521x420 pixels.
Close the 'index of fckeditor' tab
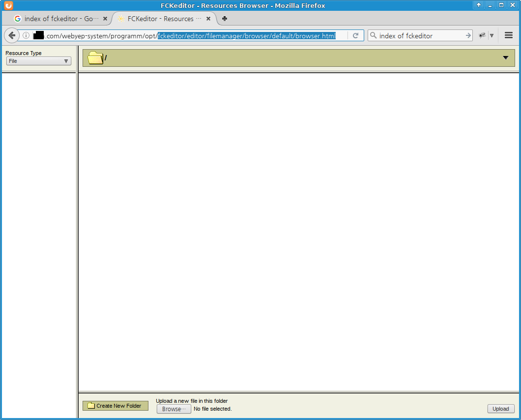[x=105, y=19]
